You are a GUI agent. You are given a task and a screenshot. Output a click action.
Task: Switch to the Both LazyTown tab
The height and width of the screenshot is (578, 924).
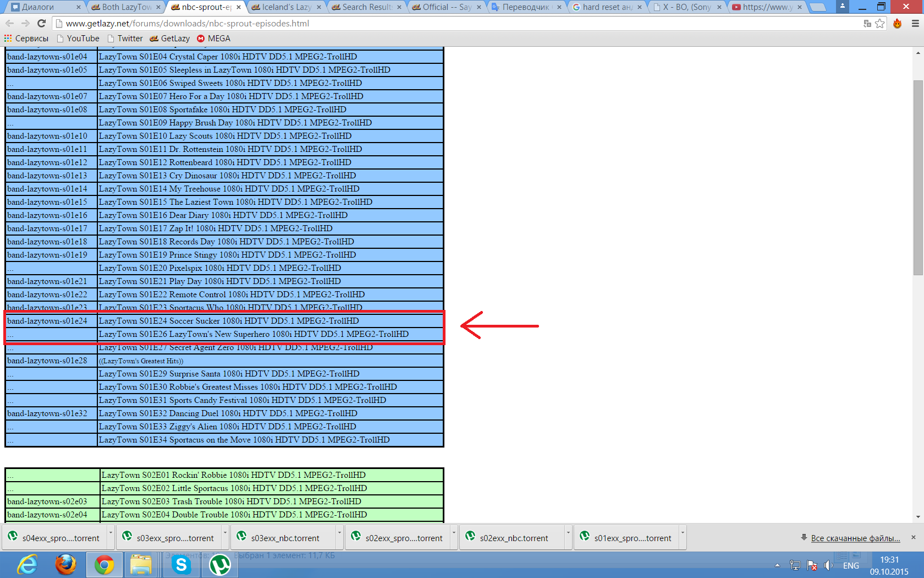[x=127, y=7]
